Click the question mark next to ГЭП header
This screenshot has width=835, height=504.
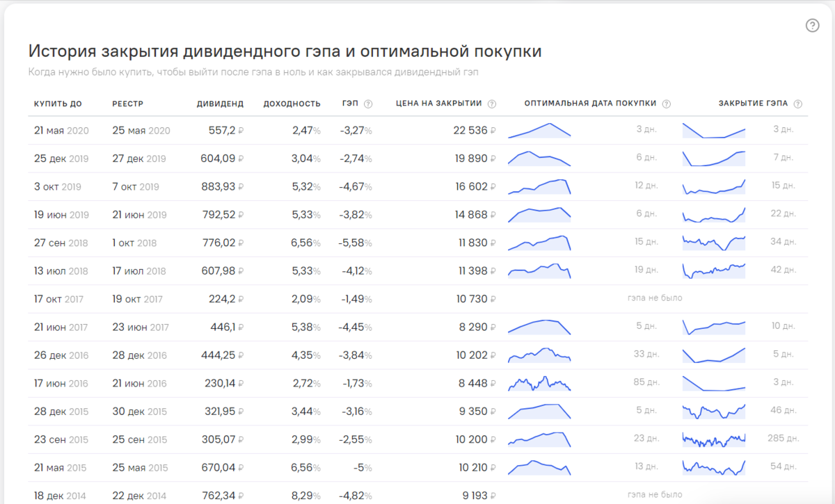(368, 104)
